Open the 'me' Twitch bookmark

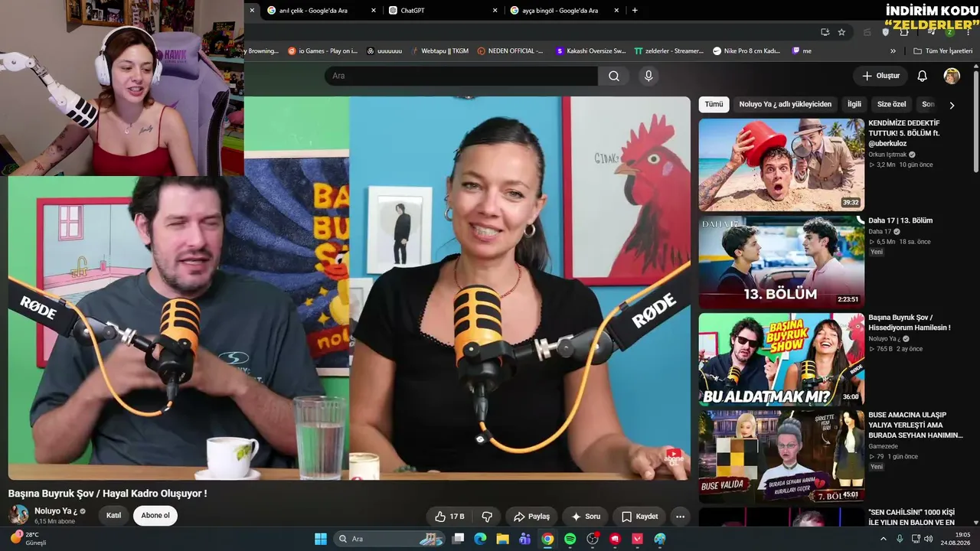[x=802, y=51]
